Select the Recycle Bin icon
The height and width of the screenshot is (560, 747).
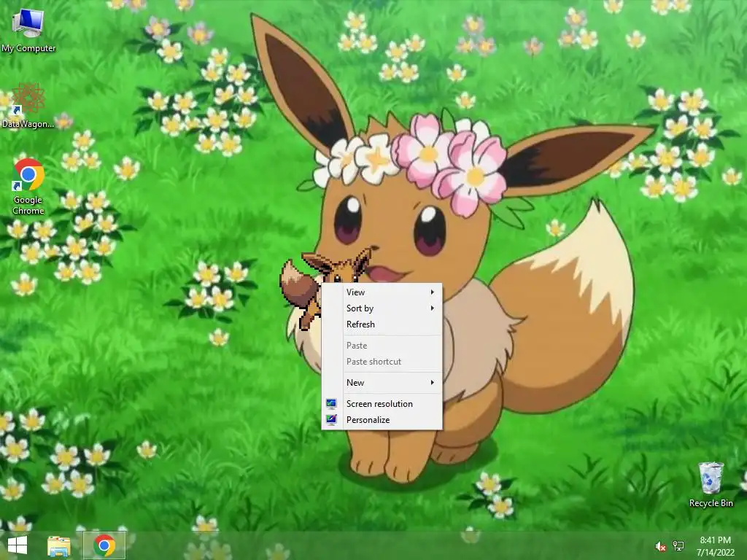[711, 484]
